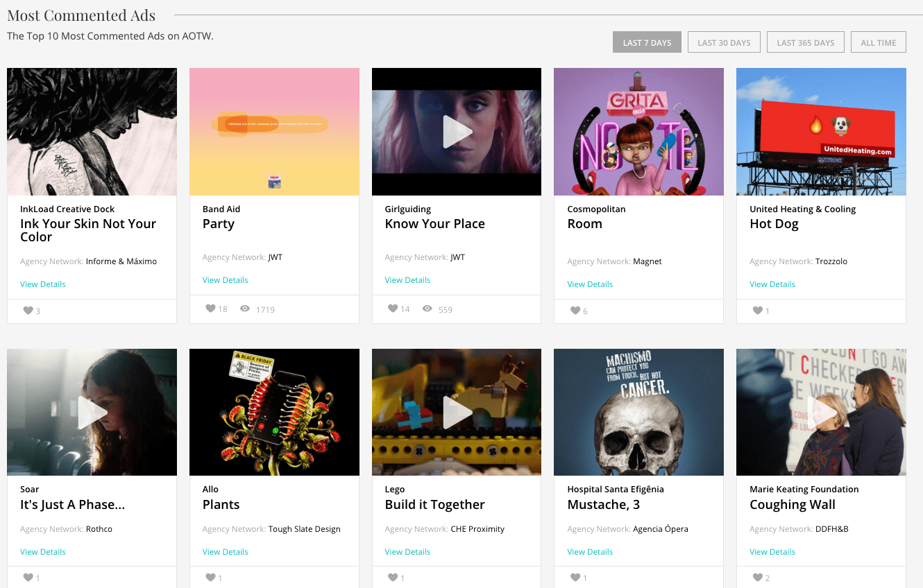Like the Marie Keating Coughing Wall ad
The width and height of the screenshot is (923, 588).
click(x=758, y=578)
